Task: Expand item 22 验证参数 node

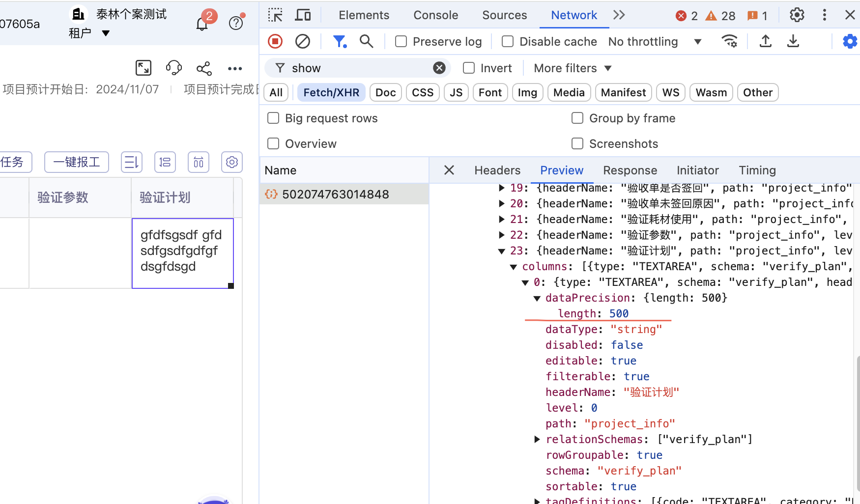Action: click(x=501, y=235)
